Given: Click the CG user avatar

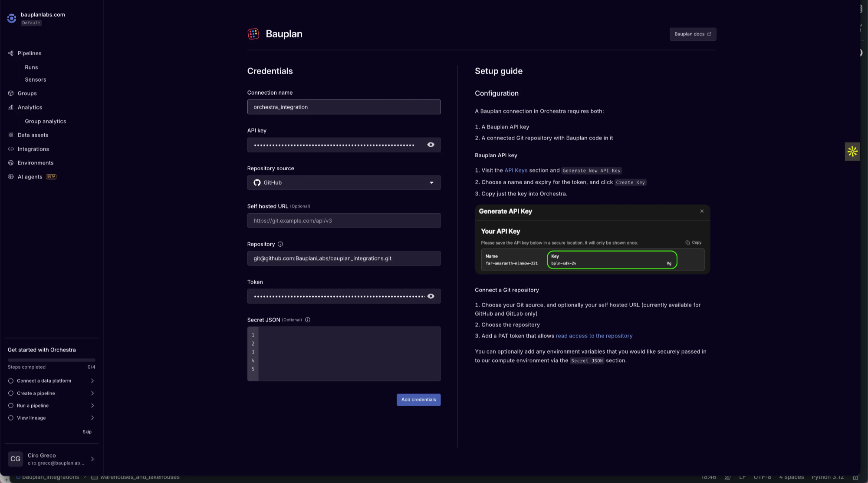Looking at the screenshot, I should click(15, 459).
